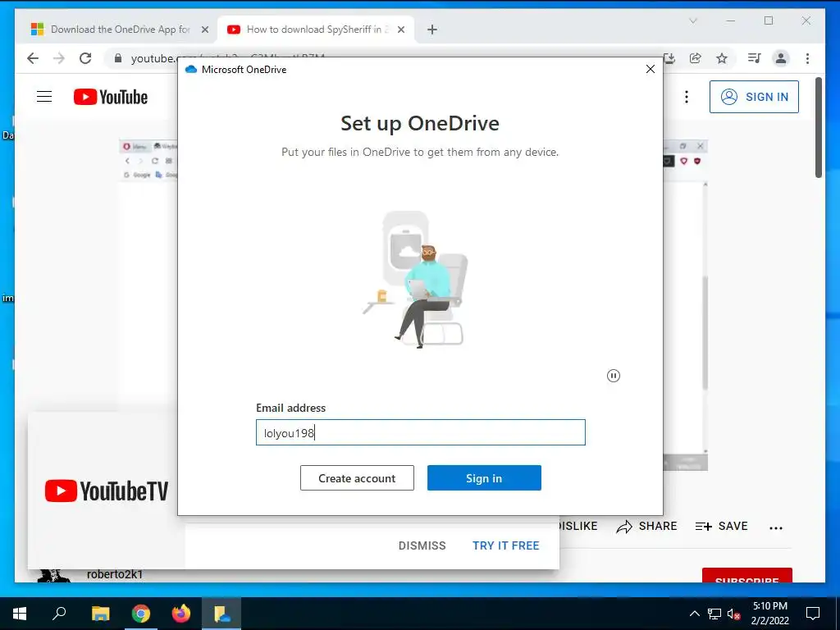This screenshot has width=840, height=630.
Task: Select the OneDrive setup taskbar item
Action: click(221, 614)
